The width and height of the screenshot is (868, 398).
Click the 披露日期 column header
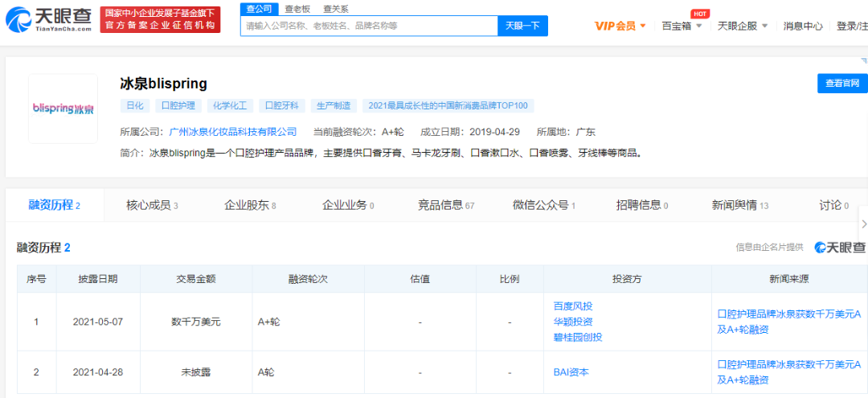pos(98,279)
